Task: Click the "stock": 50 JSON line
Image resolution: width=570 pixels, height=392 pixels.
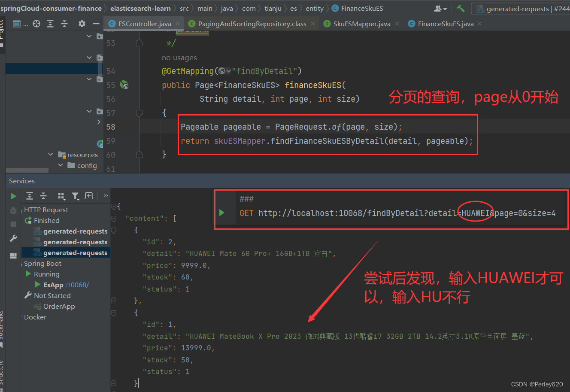Action: pyautogui.click(x=168, y=360)
